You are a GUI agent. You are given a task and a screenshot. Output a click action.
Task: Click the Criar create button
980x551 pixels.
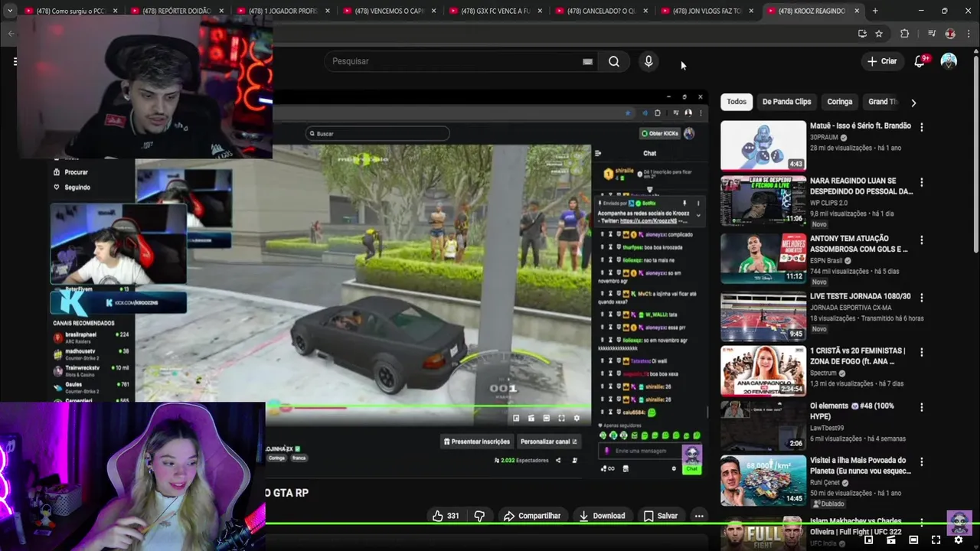tap(881, 61)
